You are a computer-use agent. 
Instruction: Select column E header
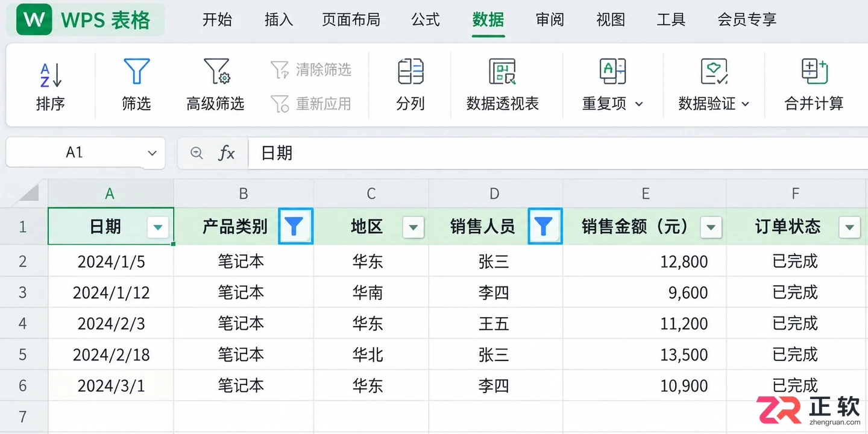645,193
